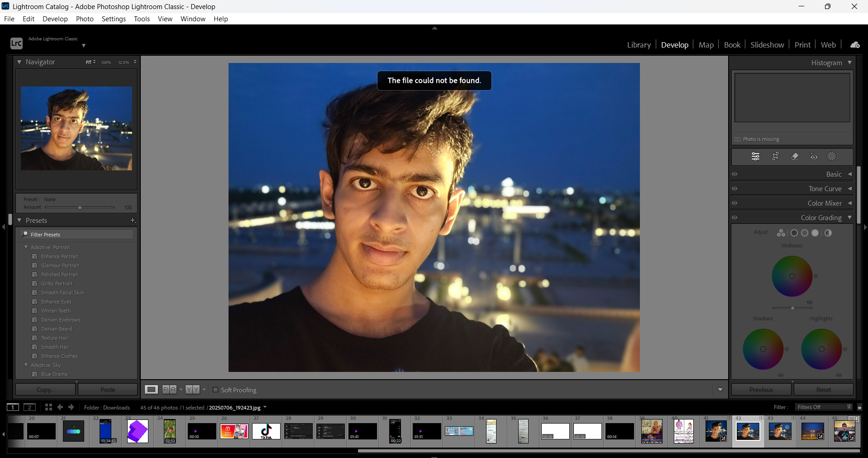
Task: Add a new preset with plus icon
Action: coord(133,221)
